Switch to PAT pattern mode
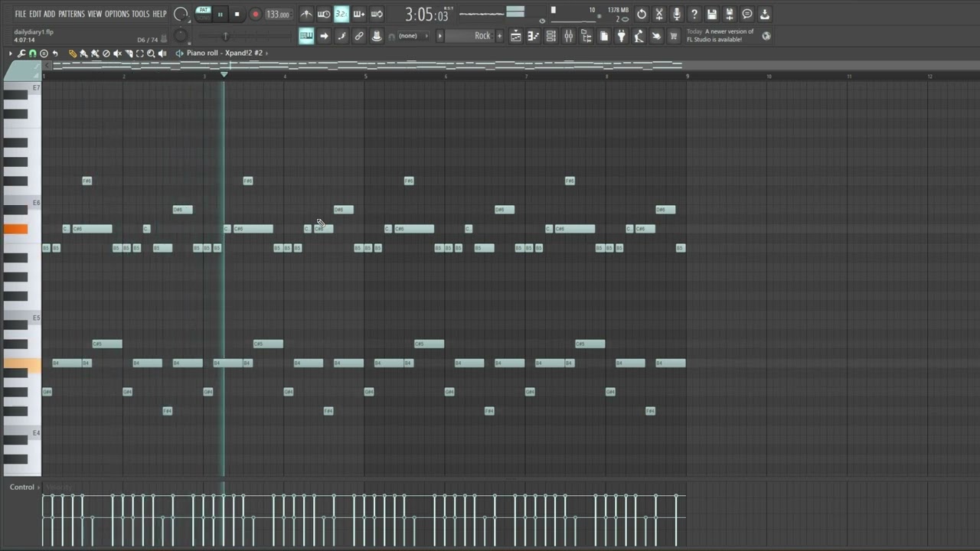This screenshot has width=980, height=551. (204, 10)
